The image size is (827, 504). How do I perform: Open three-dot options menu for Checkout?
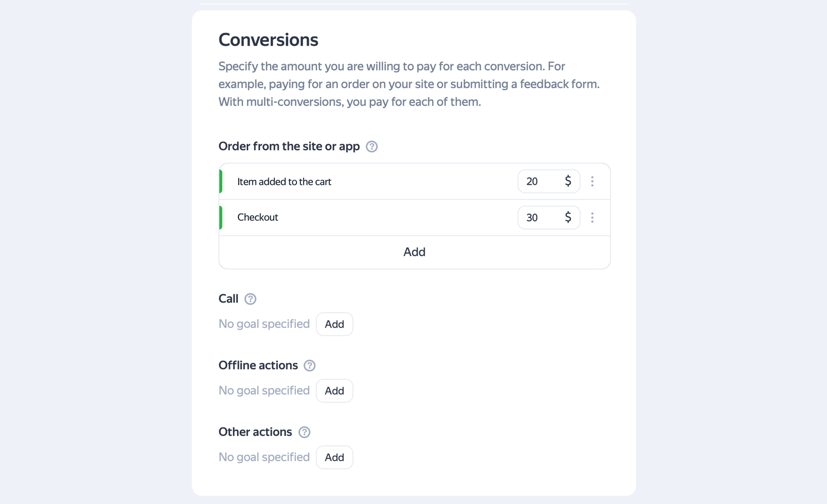pyautogui.click(x=592, y=218)
